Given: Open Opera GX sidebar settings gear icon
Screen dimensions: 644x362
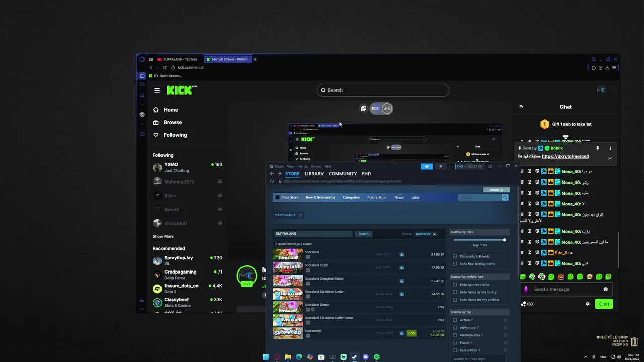Looking at the screenshot, I should (142, 114).
